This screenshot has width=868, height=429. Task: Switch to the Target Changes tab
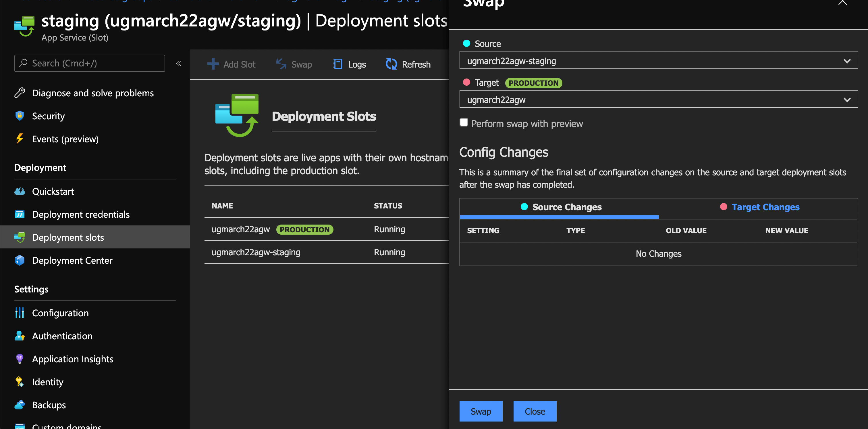[765, 207]
